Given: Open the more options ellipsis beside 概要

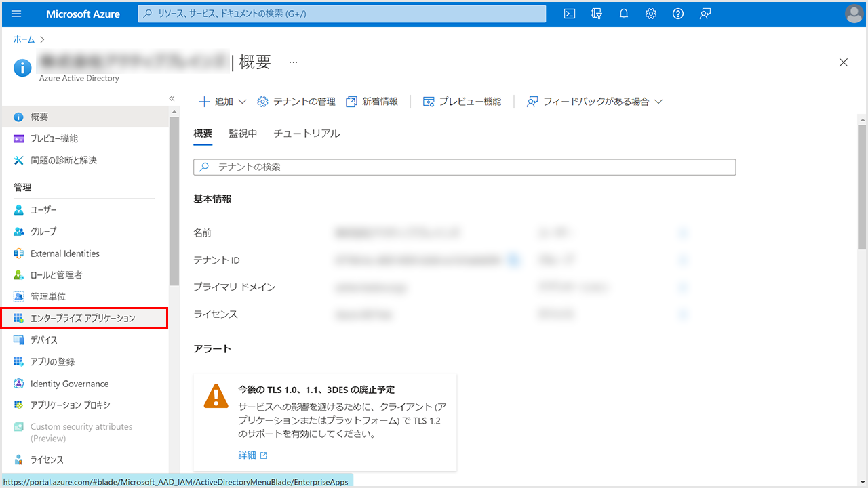Looking at the screenshot, I should coord(293,62).
